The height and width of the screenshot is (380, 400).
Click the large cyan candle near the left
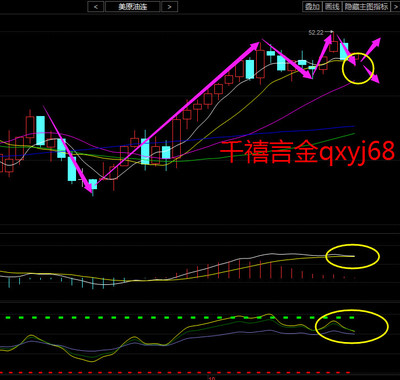click(40, 131)
